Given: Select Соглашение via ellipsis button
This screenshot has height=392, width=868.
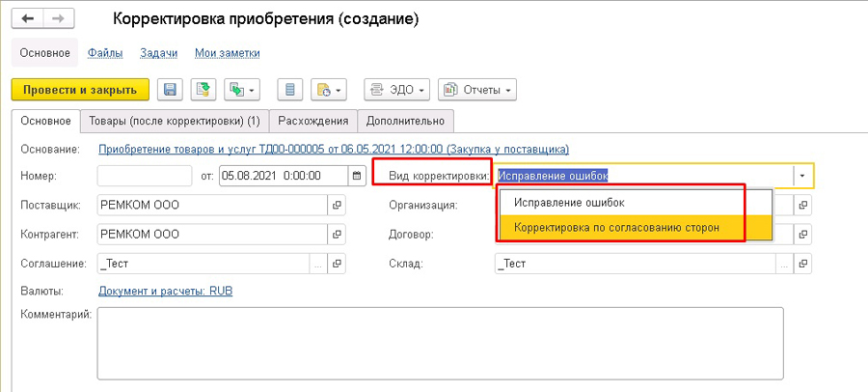Looking at the screenshot, I should (x=318, y=264).
